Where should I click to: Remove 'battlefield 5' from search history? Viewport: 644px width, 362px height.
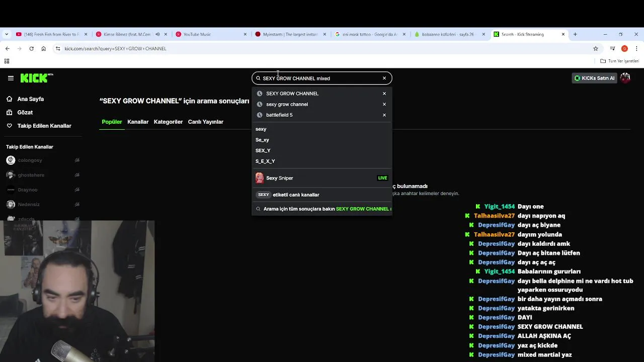click(384, 115)
